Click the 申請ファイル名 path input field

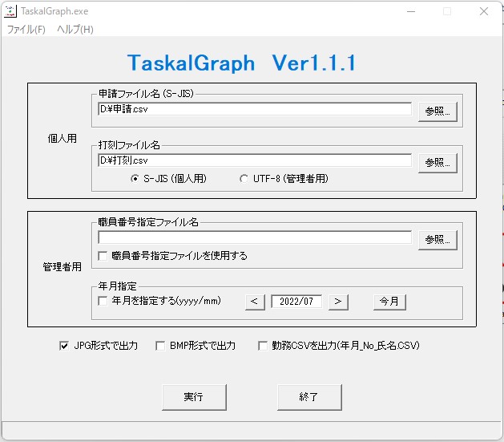(255, 109)
